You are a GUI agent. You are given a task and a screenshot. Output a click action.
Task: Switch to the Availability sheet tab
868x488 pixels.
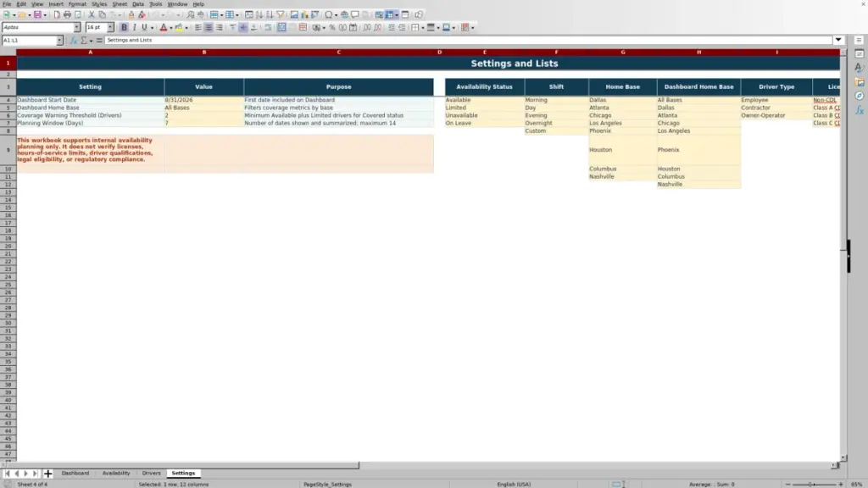(x=115, y=474)
